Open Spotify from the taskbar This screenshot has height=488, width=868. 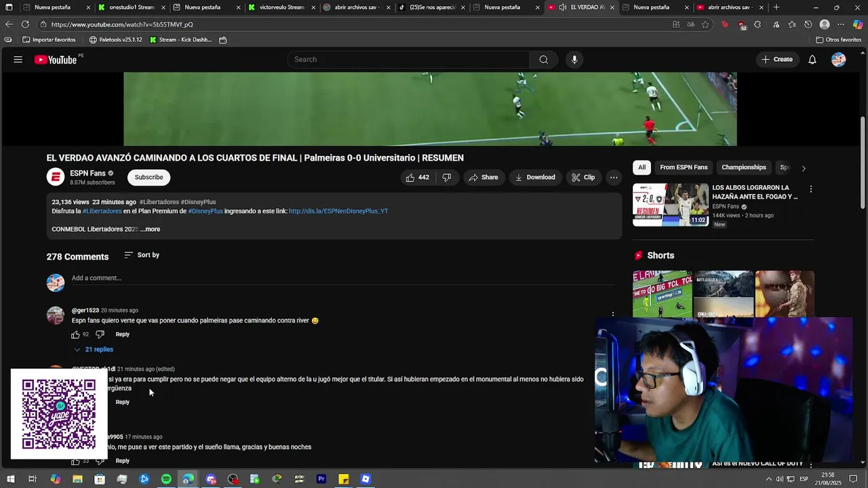coord(166,479)
